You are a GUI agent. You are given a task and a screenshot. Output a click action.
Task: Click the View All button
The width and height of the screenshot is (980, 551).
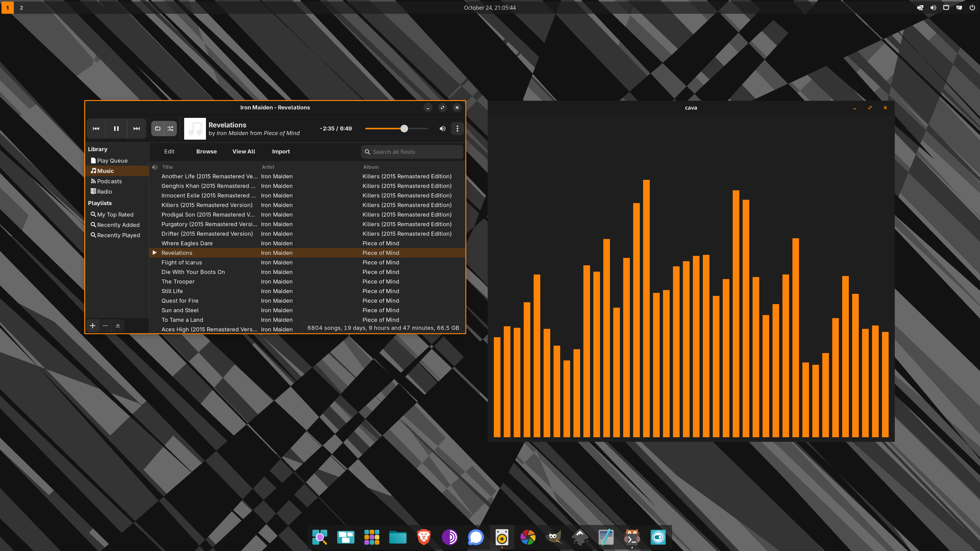[243, 151]
